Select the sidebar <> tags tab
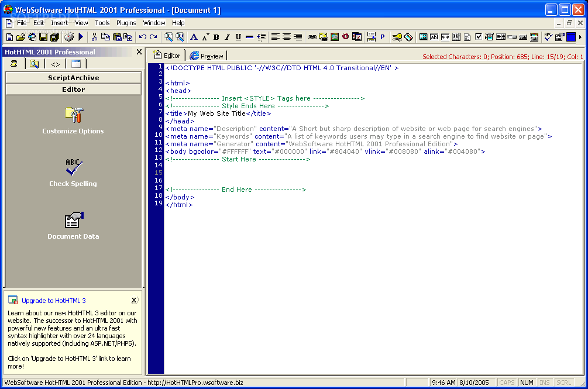 56,64
